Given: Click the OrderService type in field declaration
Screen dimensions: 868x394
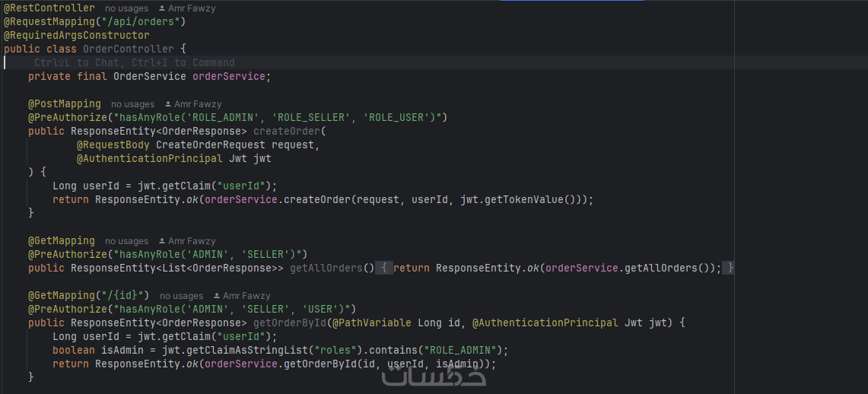Looking at the screenshot, I should tap(149, 76).
